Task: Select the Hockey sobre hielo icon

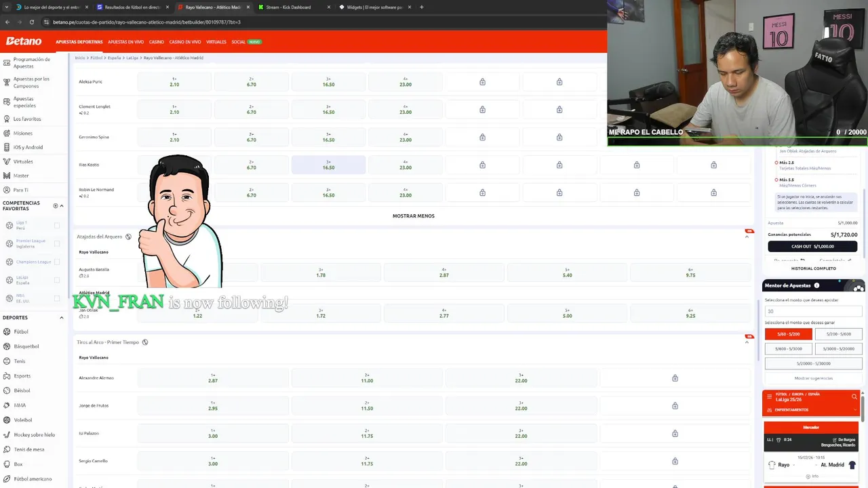Action: (x=7, y=434)
